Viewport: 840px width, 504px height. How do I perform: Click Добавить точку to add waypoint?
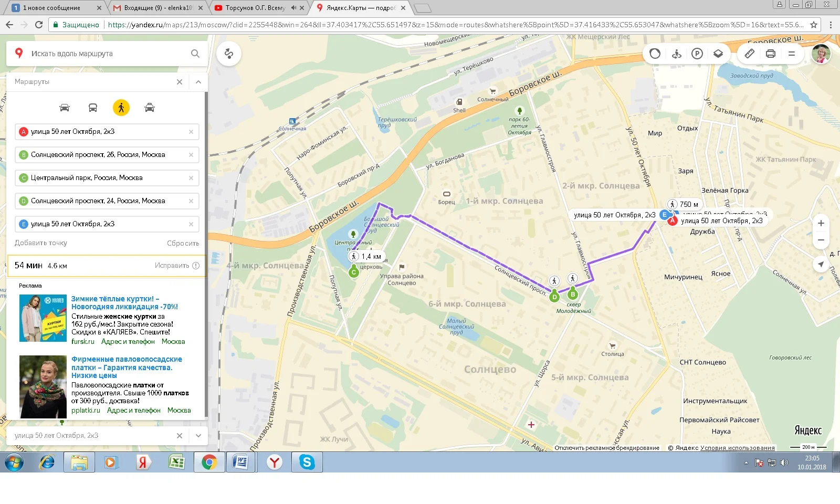tap(41, 243)
